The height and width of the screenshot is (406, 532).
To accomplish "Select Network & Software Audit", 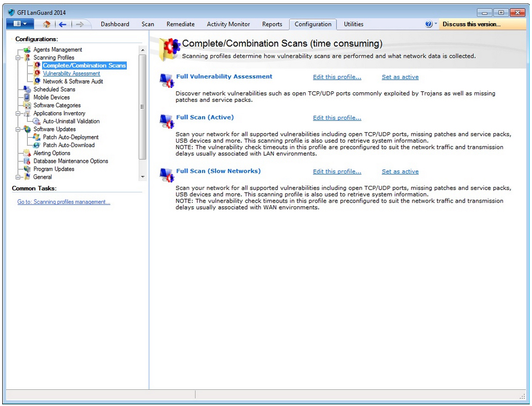I will [x=73, y=81].
